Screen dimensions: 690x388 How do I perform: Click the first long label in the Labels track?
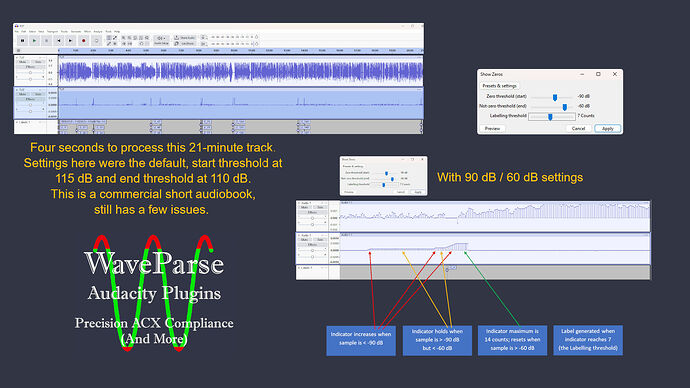pyautogui.click(x=83, y=122)
